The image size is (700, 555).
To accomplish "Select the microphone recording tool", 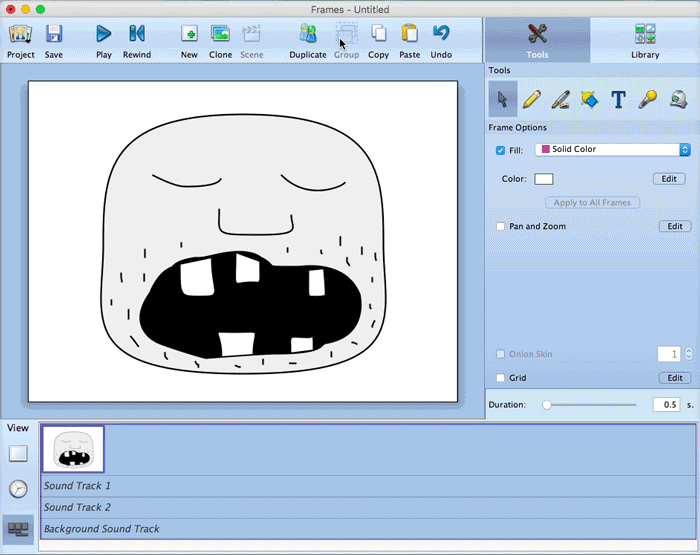I will [x=647, y=99].
